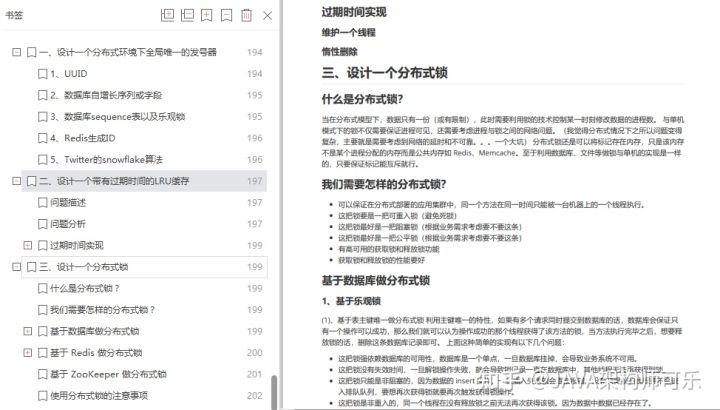720x410 pixels.
Task: Select bookmark 二、设计一个带有过期时间的LRU缓存
Action: click(x=144, y=181)
